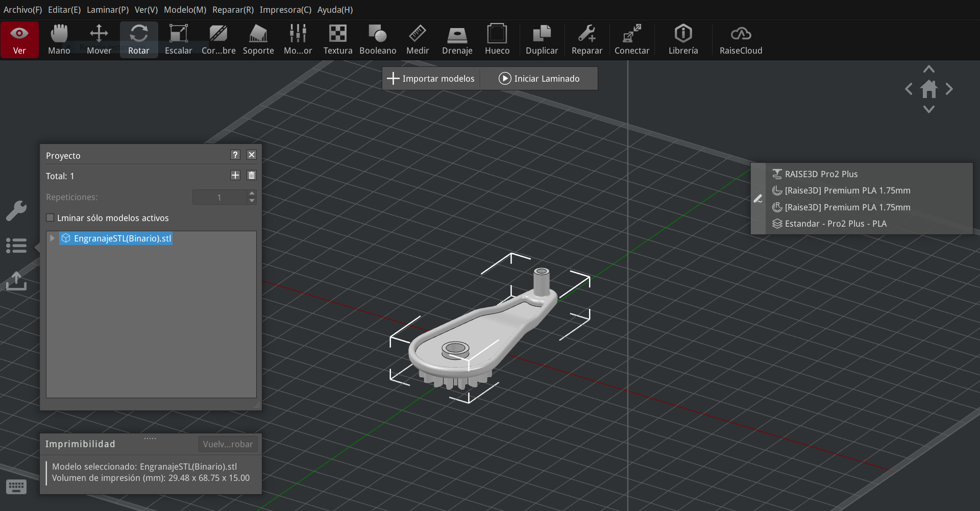
Task: Click the Duplicar tool
Action: pyautogui.click(x=542, y=40)
